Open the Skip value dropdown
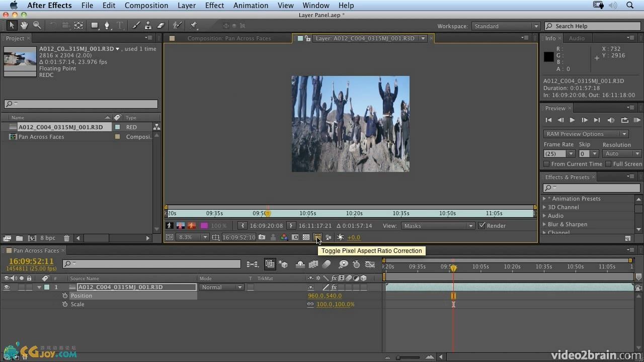This screenshot has width=644, height=362. 588,153
